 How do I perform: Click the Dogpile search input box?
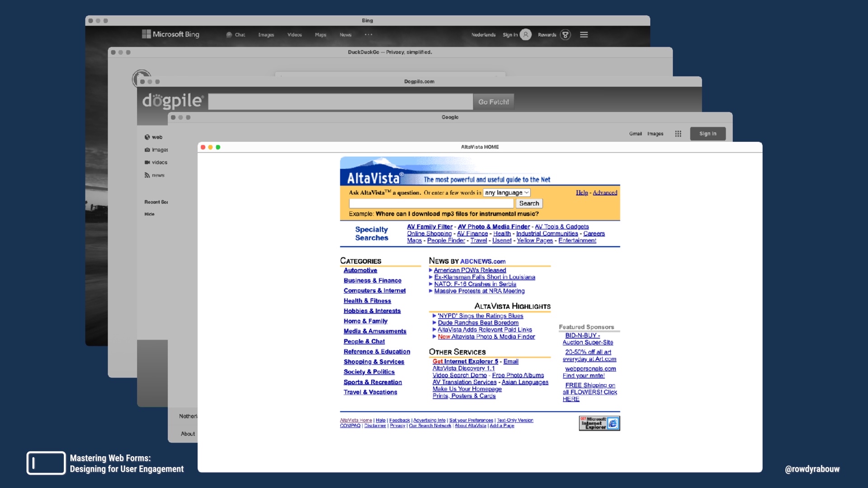click(x=340, y=102)
